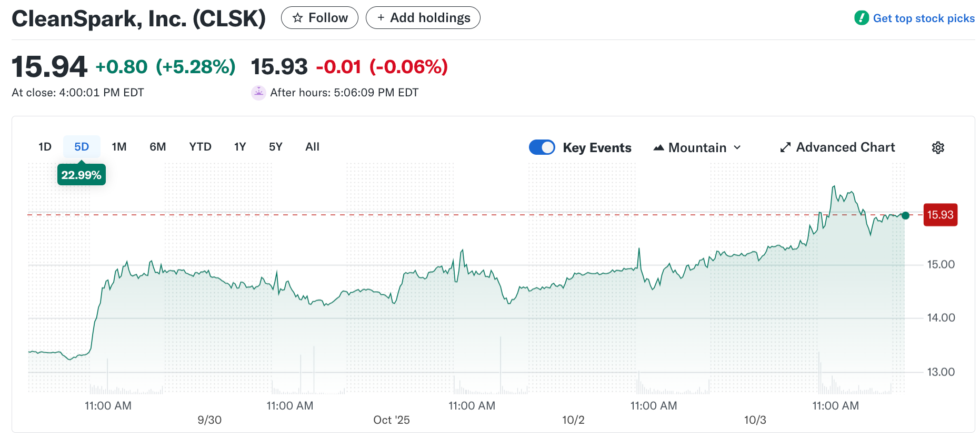Switch to the 1M time range
Screen dimensions: 980x438
(119, 147)
